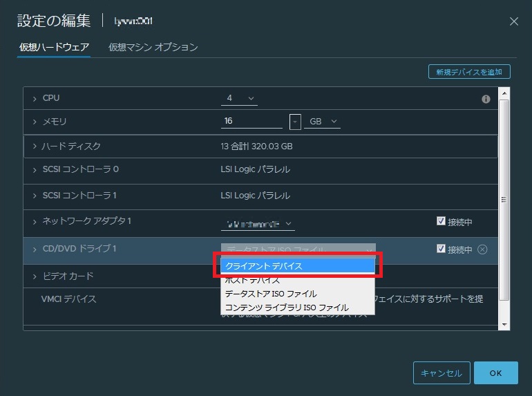This screenshot has height=396, width=532.
Task: Open the memory value preset dropdown arrow
Action: pos(295,122)
